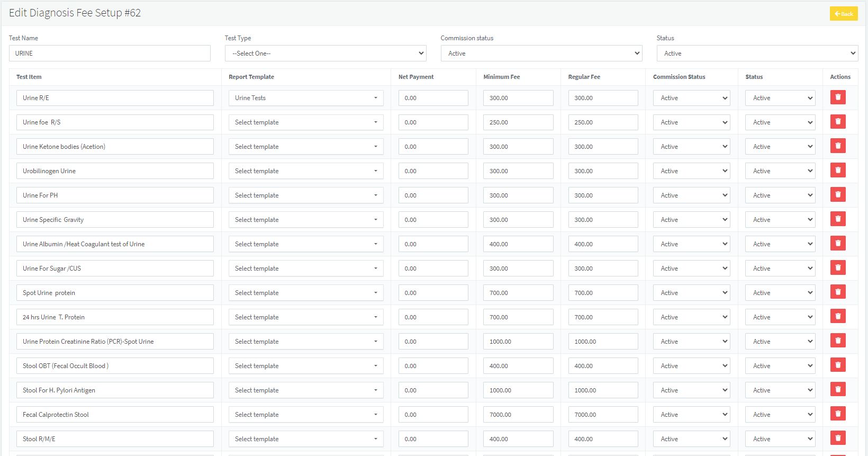Viewport: 868px width, 456px height.
Task: Change Commission Status for Urine Ketone bodies
Action: tap(691, 147)
